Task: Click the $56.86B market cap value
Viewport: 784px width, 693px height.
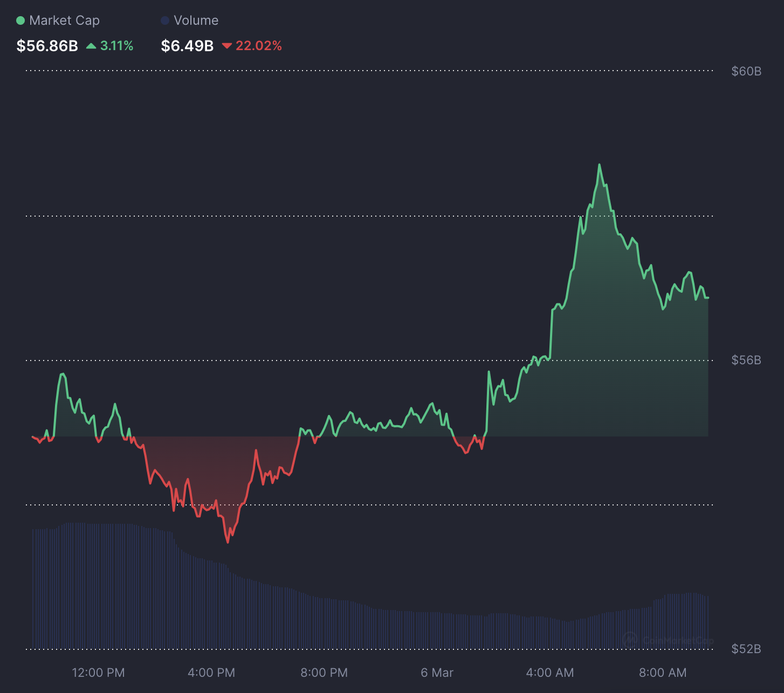Action: click(47, 46)
